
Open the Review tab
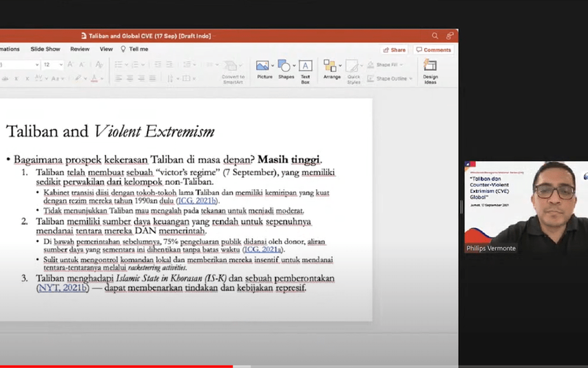(79, 49)
